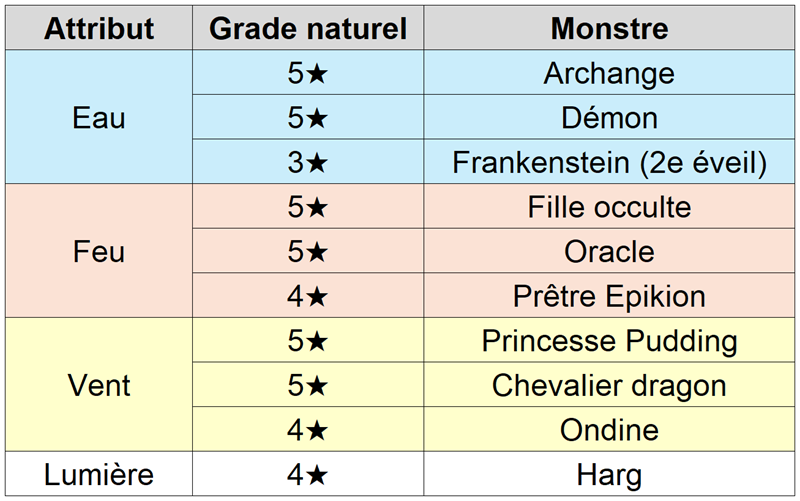800x501 pixels.
Task: Click the Monstre column header
Action: point(609,28)
